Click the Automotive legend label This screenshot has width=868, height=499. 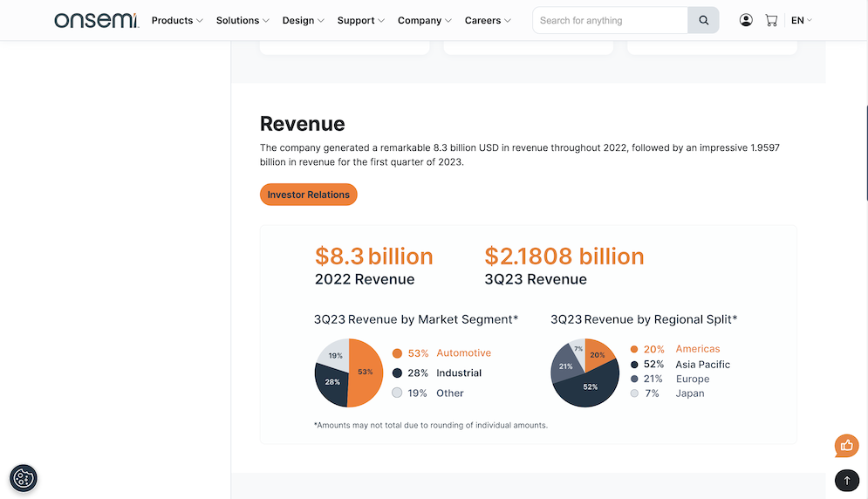pyautogui.click(x=463, y=353)
